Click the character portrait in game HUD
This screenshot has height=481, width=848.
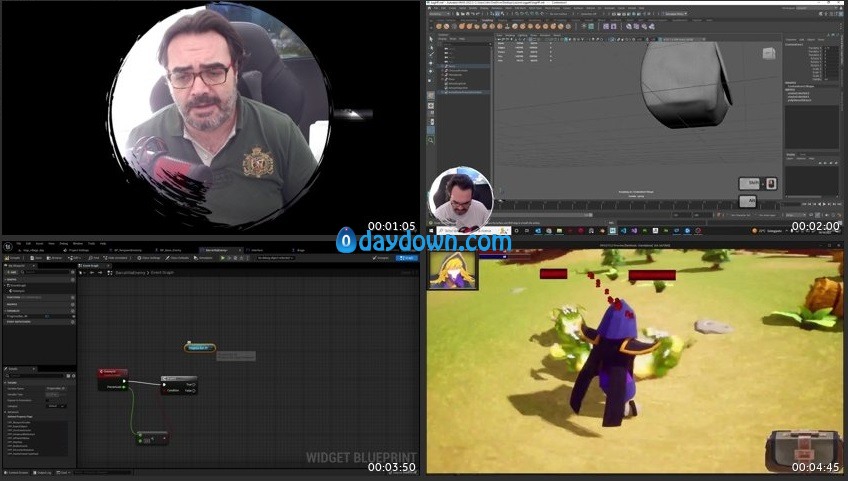tap(453, 269)
